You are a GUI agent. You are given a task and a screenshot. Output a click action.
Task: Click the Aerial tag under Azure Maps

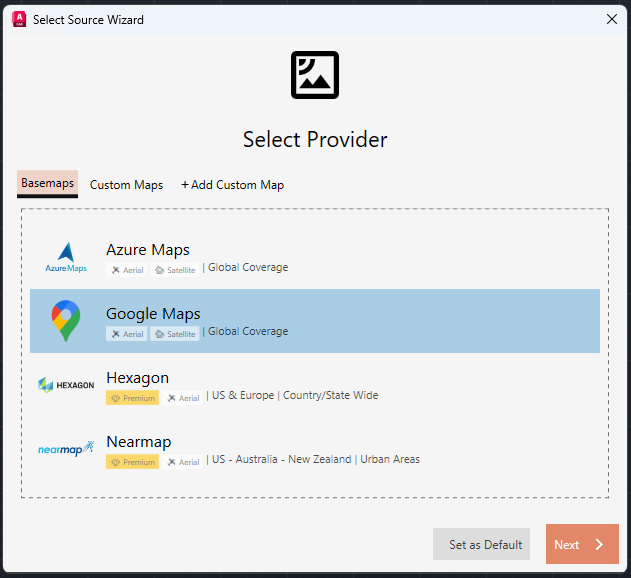pos(127,270)
